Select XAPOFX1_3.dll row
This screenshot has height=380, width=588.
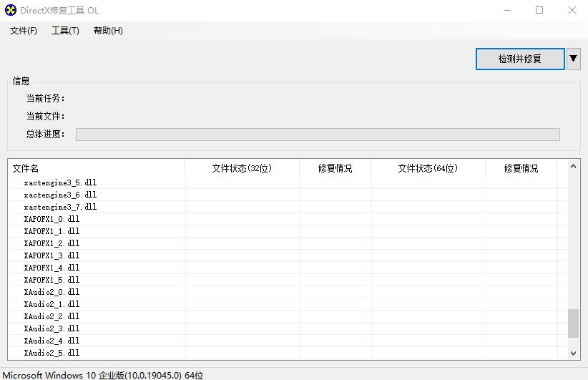pos(288,255)
